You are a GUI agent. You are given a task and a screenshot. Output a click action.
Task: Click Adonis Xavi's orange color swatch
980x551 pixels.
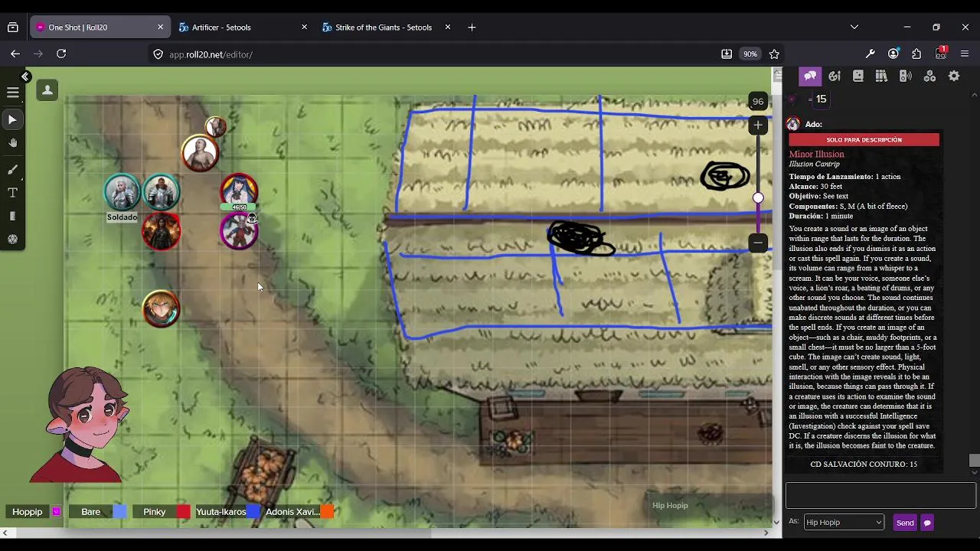327,512
